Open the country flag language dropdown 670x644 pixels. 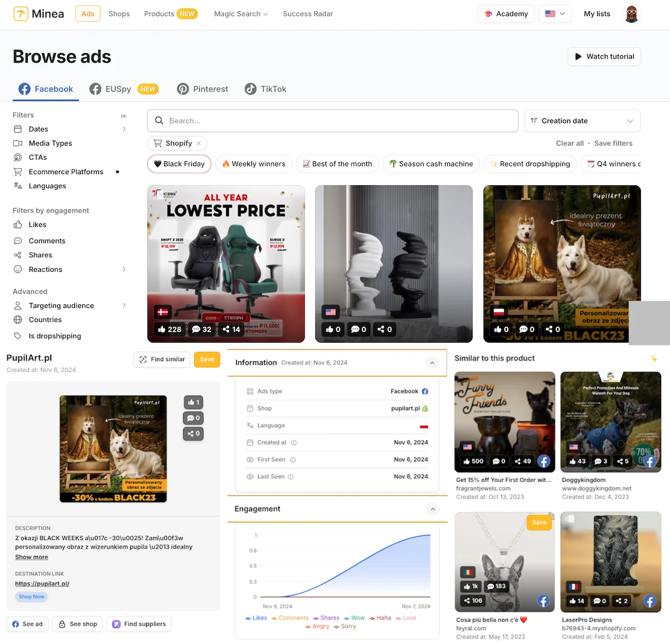click(x=555, y=14)
